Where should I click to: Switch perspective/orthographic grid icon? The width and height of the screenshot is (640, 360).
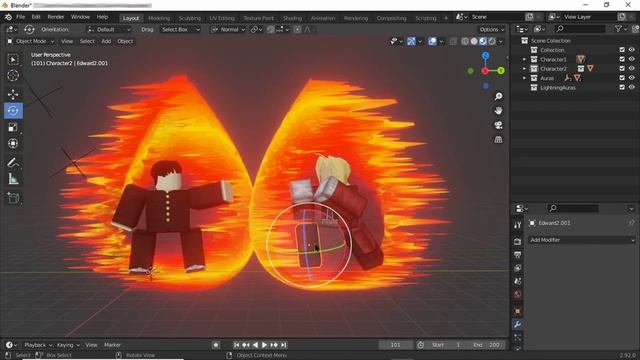(498, 140)
